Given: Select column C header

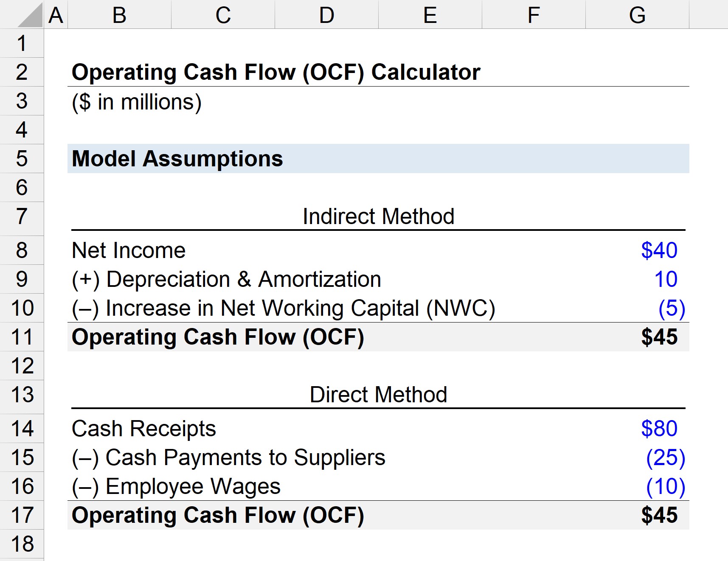Looking at the screenshot, I should coord(223,15).
